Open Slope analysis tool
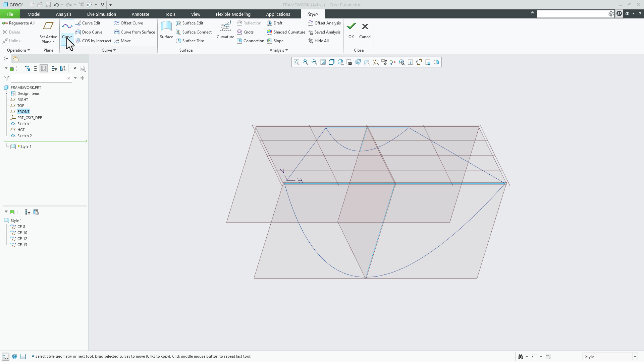This screenshot has height=362, width=644. pos(275,41)
